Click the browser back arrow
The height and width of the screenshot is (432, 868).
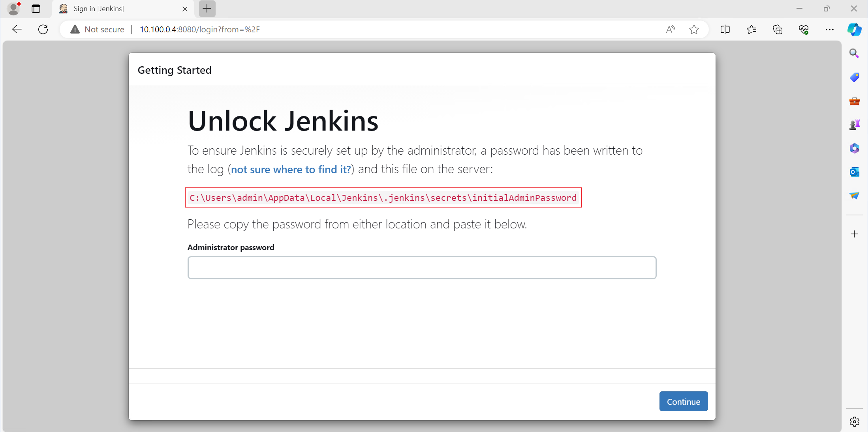pyautogui.click(x=17, y=29)
